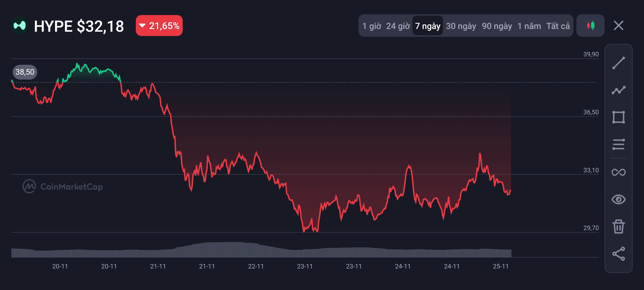Switch to the 1 giờ timeframe
This screenshot has width=644, height=290.
(372, 26)
